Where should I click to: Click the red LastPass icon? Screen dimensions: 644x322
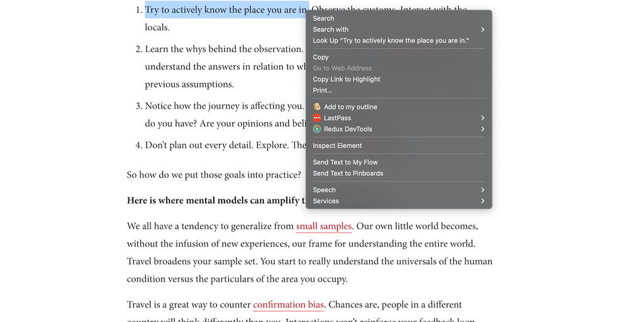[317, 118]
